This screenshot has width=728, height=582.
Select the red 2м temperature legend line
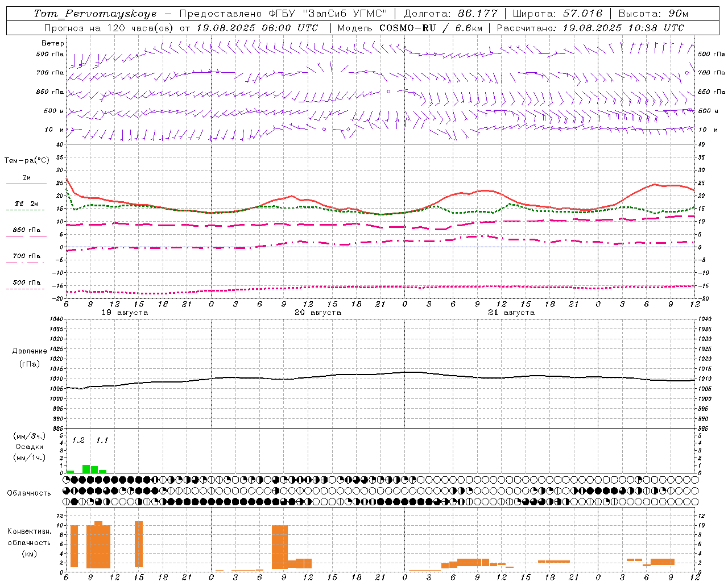[26, 184]
